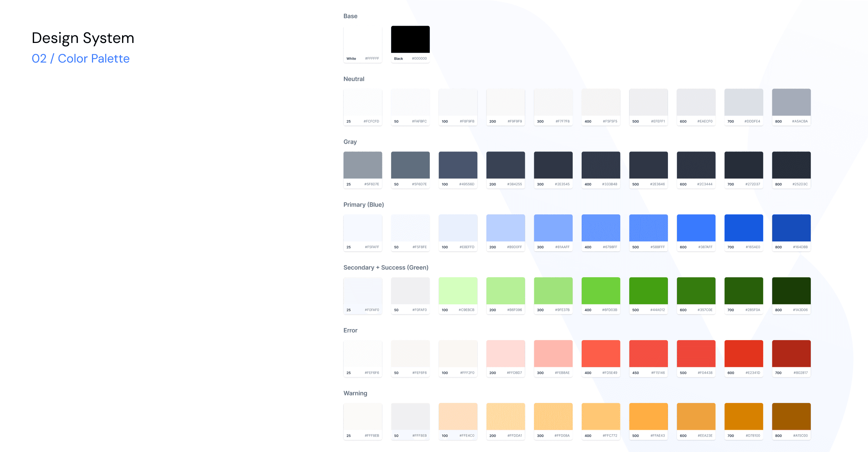Image resolution: width=868 pixels, height=452 pixels.
Task: Select Primary Blue 600 swatch #387AFF
Action: [x=696, y=228]
